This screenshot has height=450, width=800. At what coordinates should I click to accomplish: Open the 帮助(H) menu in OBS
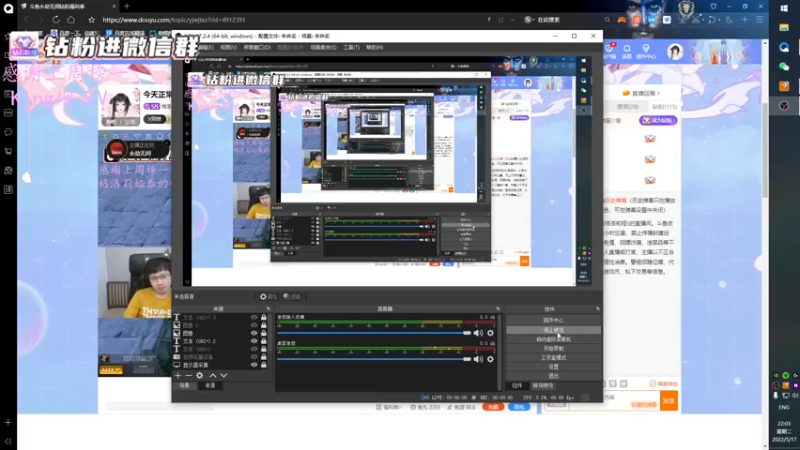point(374,47)
